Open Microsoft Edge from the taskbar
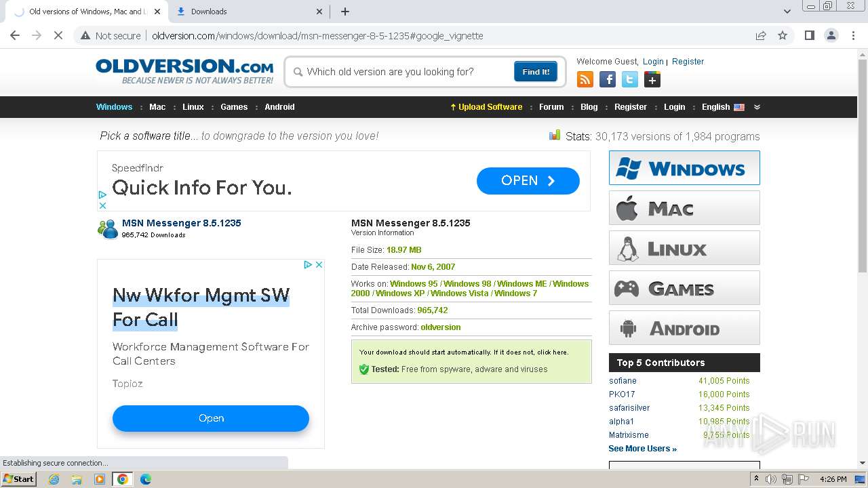The width and height of the screenshot is (868, 488). pyautogui.click(x=146, y=479)
